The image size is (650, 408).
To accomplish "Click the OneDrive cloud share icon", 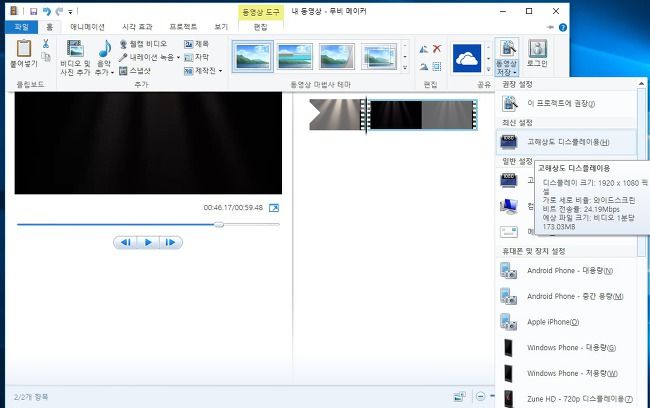I will pos(467,58).
